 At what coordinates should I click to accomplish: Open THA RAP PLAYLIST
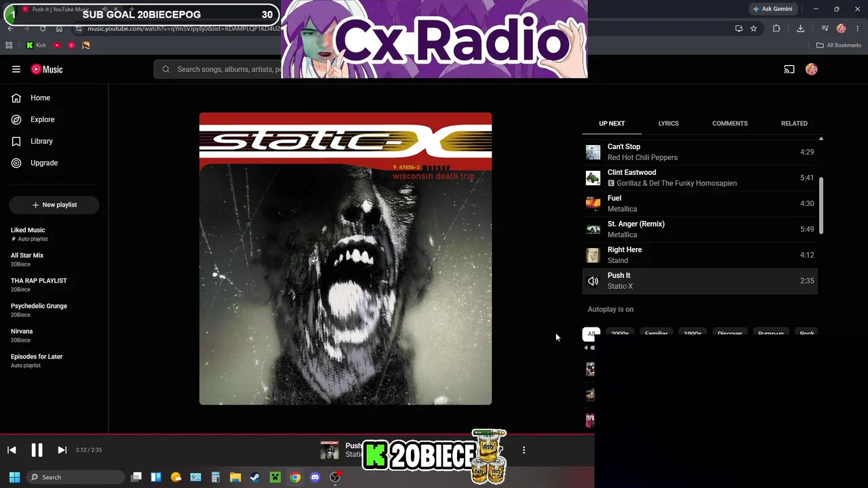pos(54,285)
